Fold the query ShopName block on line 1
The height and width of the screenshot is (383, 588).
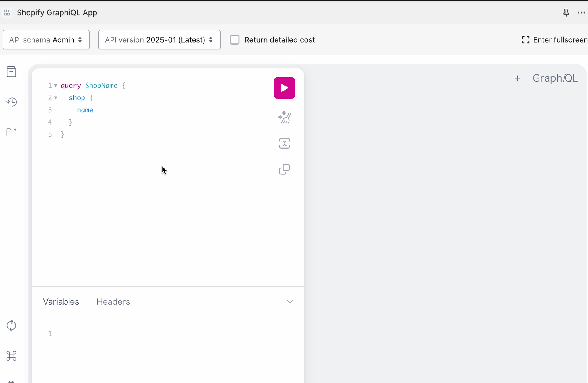tap(55, 86)
